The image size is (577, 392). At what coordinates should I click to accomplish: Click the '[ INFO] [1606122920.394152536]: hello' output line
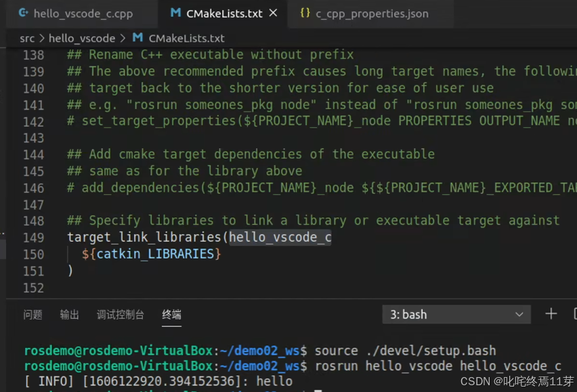[158, 381]
